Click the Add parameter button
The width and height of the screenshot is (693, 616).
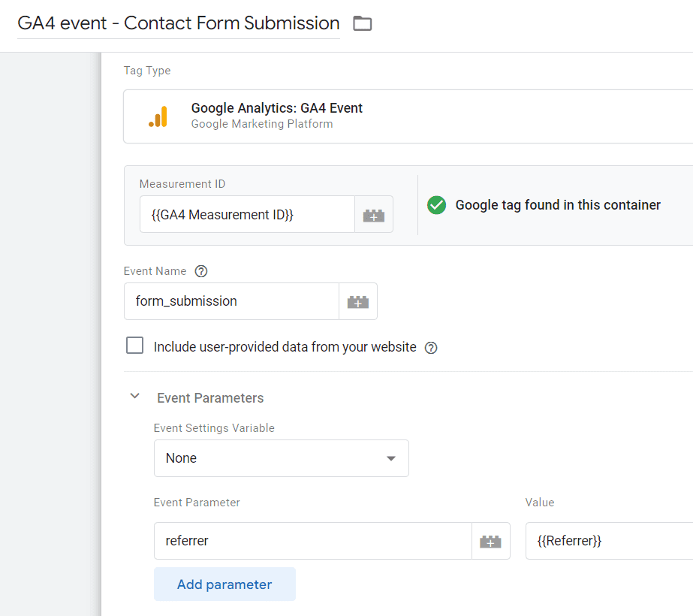coord(224,584)
